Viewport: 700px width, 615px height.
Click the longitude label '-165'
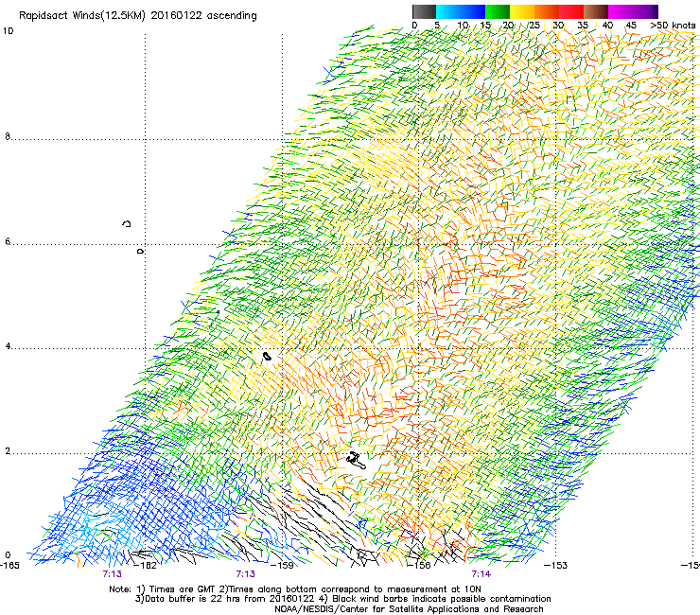coord(9,565)
